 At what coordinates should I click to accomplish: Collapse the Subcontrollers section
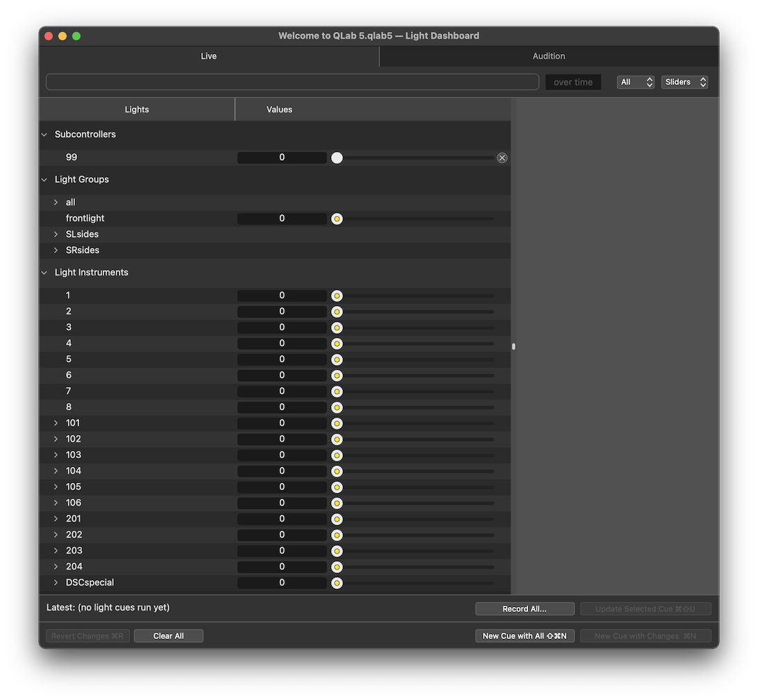(x=44, y=135)
